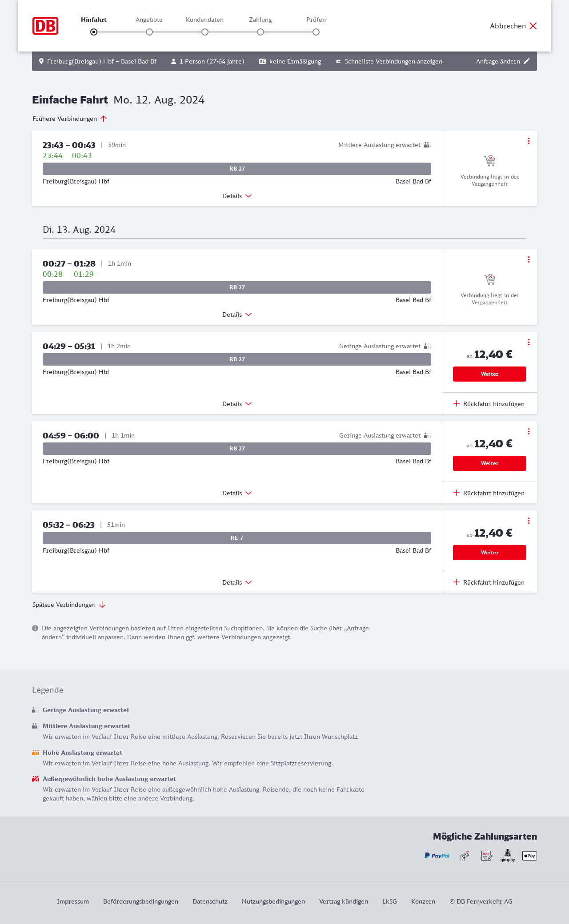Image resolution: width=569 pixels, height=924 pixels.
Task: Open the Datenschutz footer link
Action: tap(210, 901)
